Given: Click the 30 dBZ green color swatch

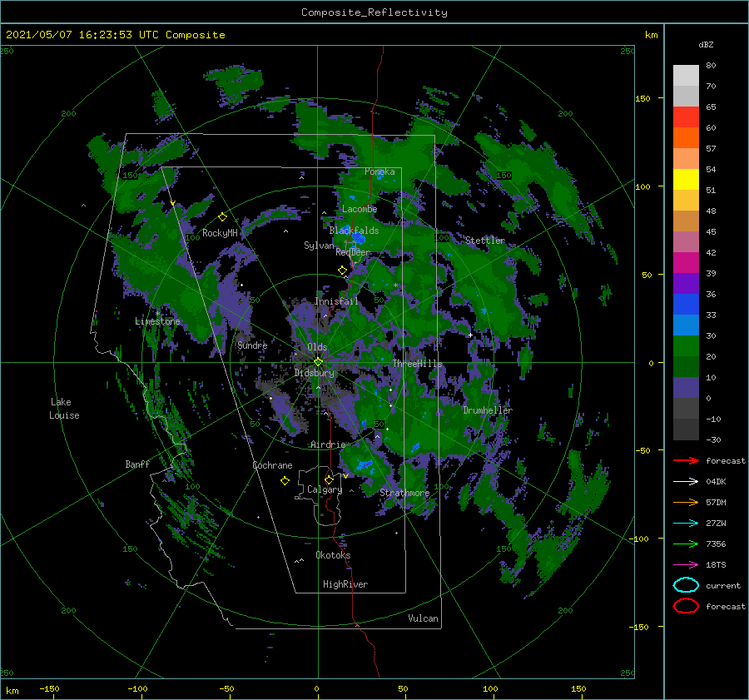Looking at the screenshot, I should (x=686, y=345).
